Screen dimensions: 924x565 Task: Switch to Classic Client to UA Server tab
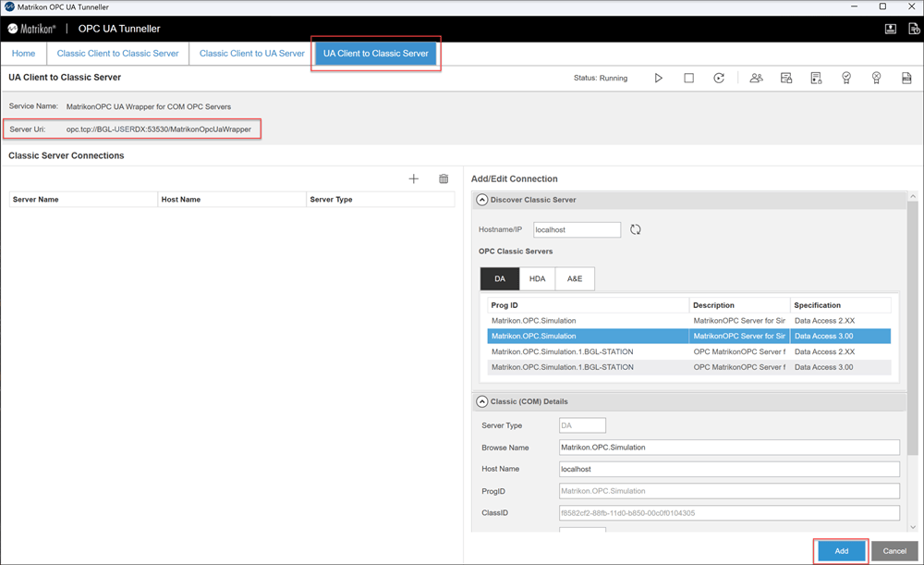point(252,53)
